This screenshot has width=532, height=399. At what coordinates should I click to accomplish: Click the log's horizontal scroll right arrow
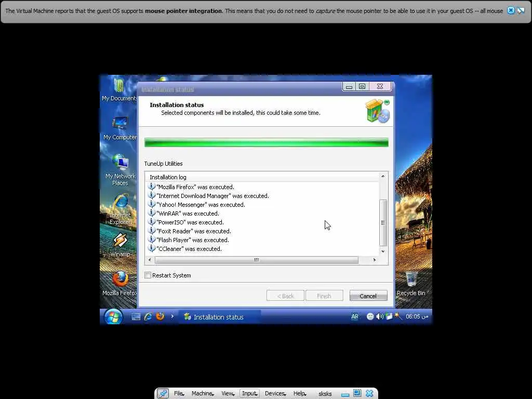374,260
